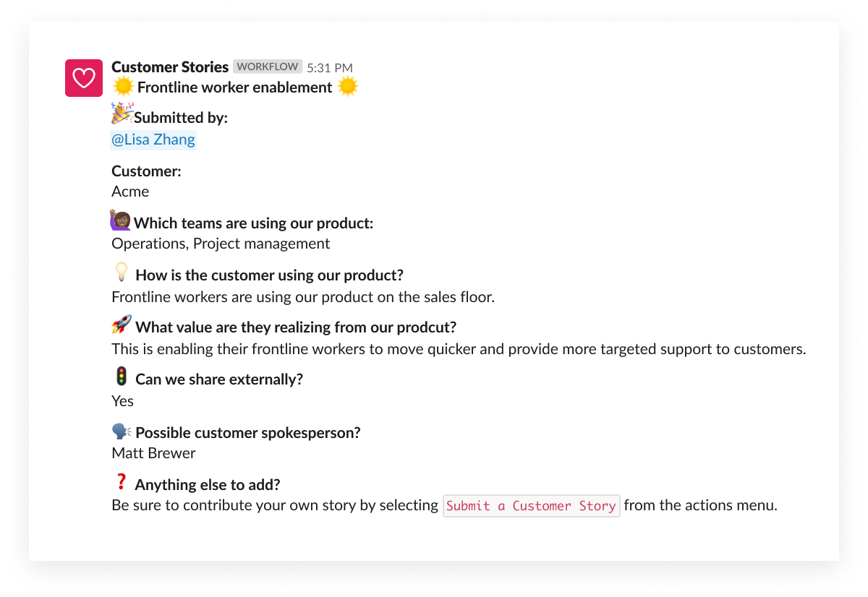868x597 pixels.
Task: Click the raised-hand person emoji
Action: coord(121,220)
